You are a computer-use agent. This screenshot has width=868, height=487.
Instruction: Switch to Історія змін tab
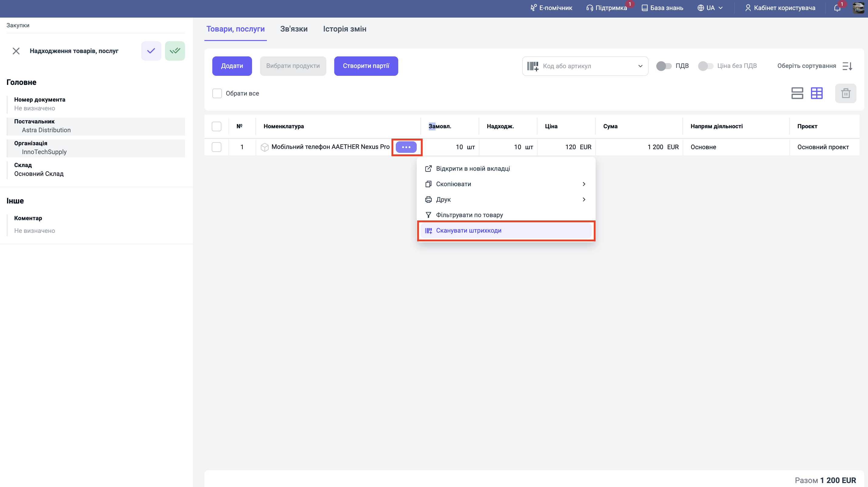tap(344, 29)
